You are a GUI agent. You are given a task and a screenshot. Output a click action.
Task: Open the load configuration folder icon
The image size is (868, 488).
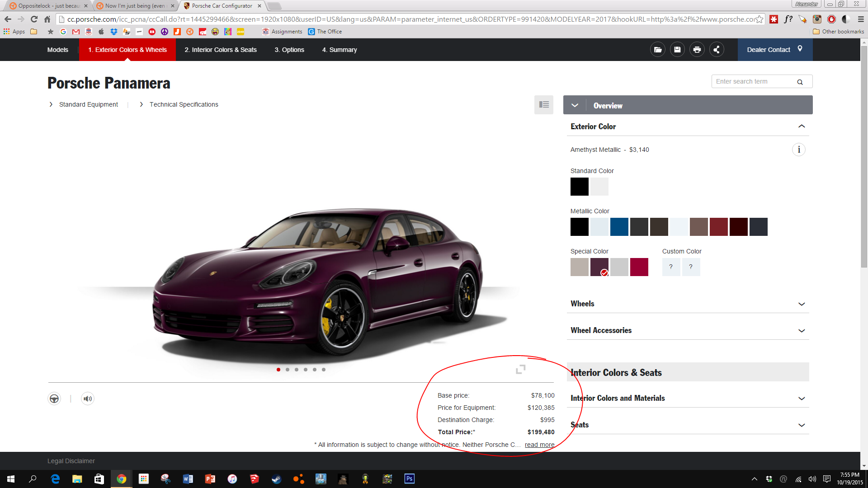click(658, 50)
